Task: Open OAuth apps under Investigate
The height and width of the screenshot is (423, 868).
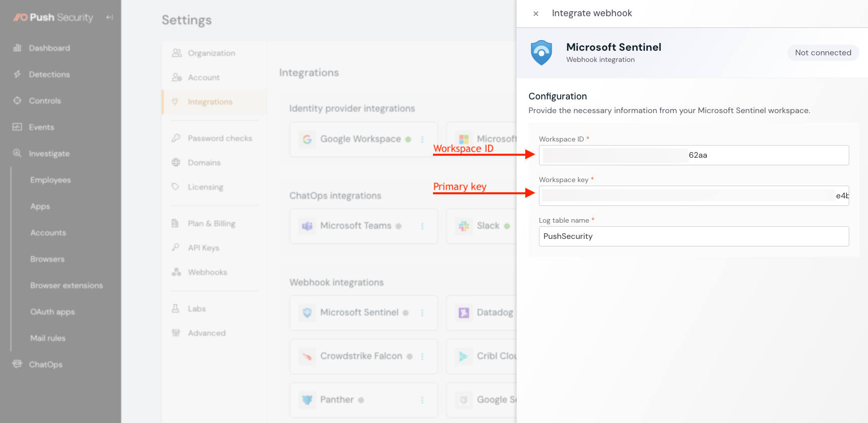Action: 52,312
